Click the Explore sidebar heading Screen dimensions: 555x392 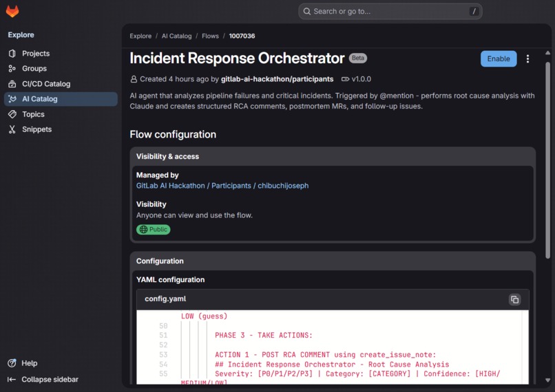21,34
